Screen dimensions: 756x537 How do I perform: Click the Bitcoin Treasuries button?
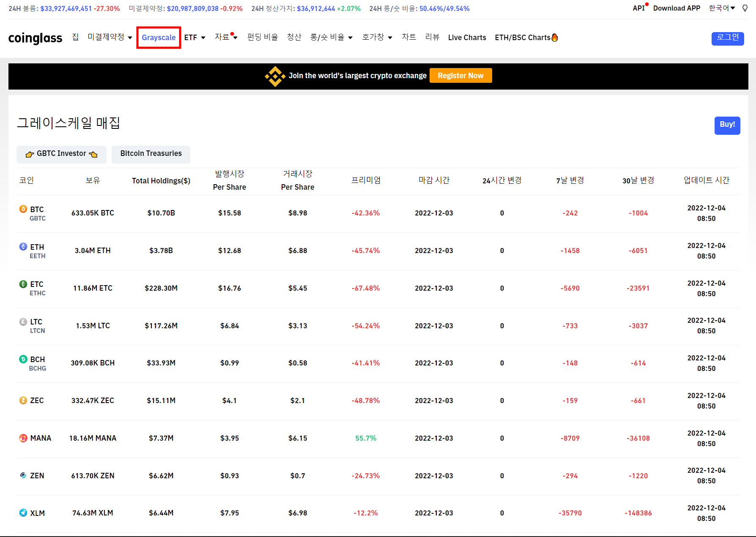151,154
